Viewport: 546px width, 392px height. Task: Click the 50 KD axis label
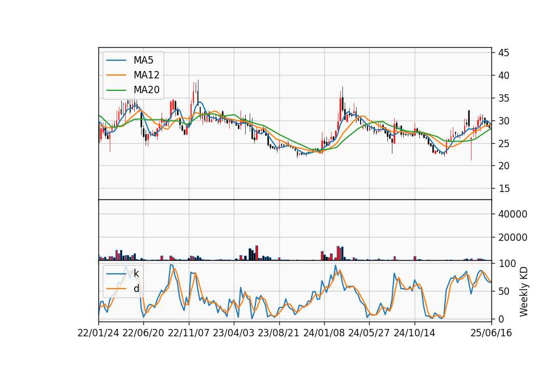pyautogui.click(x=503, y=291)
